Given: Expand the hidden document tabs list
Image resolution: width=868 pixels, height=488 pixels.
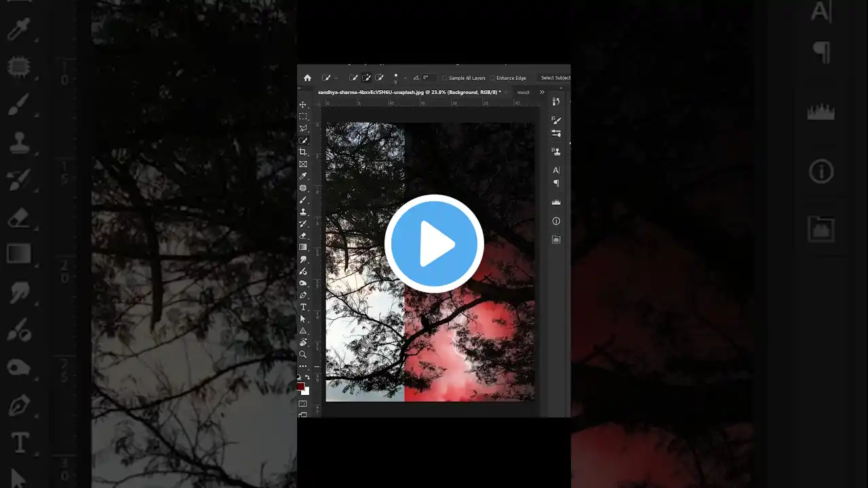Looking at the screenshot, I should pos(542,91).
